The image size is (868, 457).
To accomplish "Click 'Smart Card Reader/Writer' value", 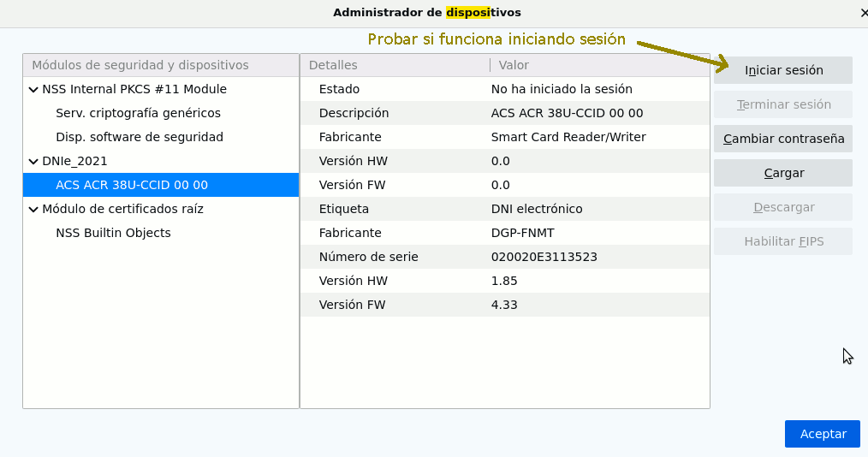I will pos(568,137).
